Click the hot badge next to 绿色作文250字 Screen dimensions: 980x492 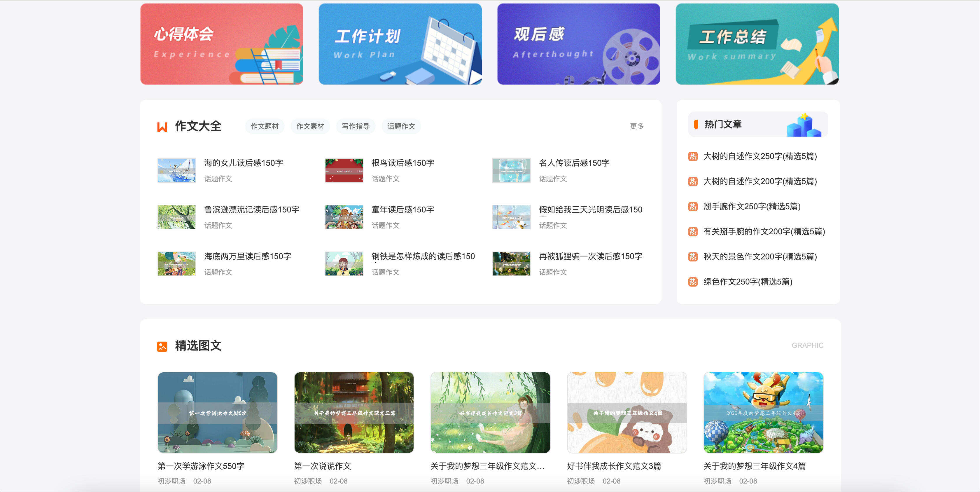tap(693, 282)
